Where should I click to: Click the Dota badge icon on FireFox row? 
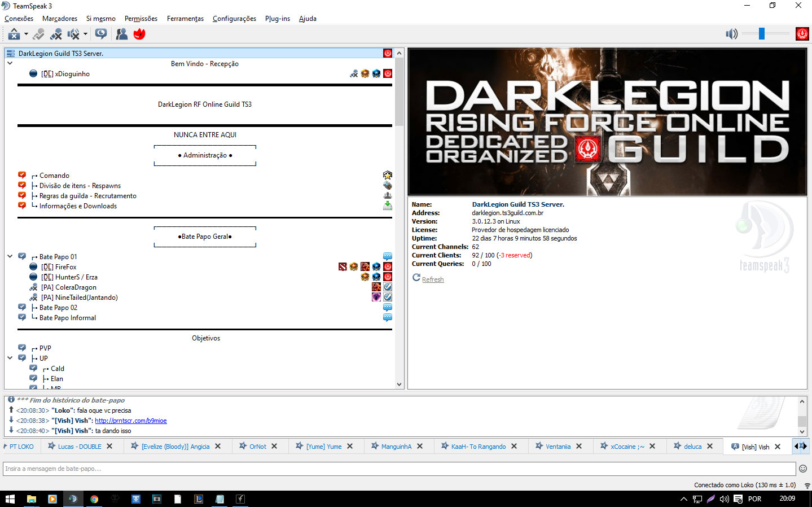point(343,266)
